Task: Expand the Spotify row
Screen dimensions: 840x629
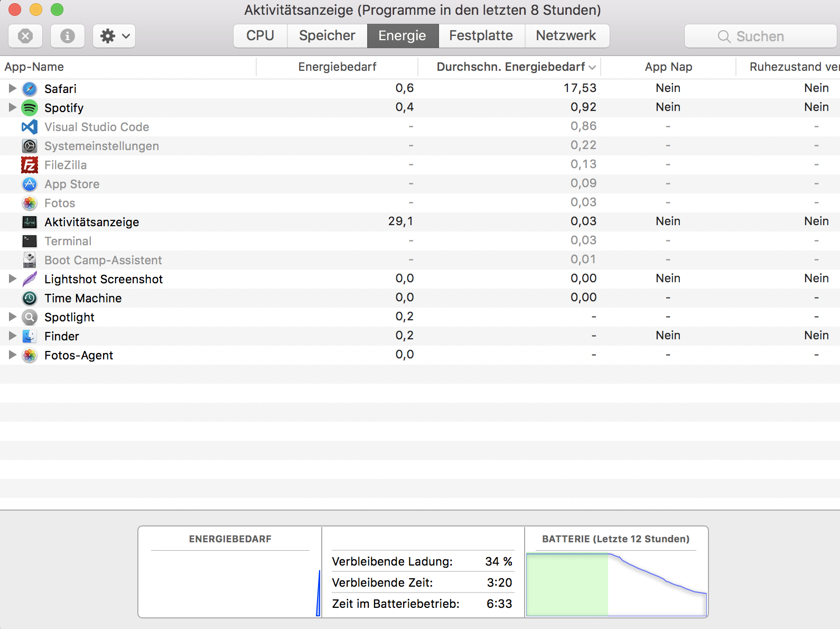Action: (x=13, y=107)
